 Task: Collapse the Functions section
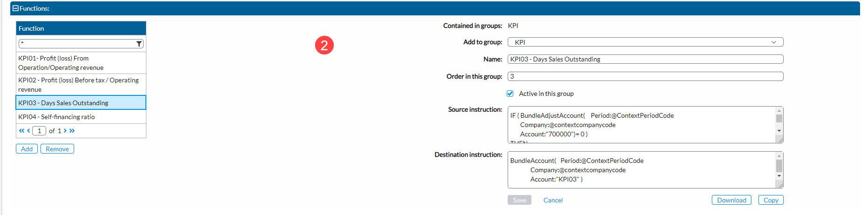coord(15,8)
